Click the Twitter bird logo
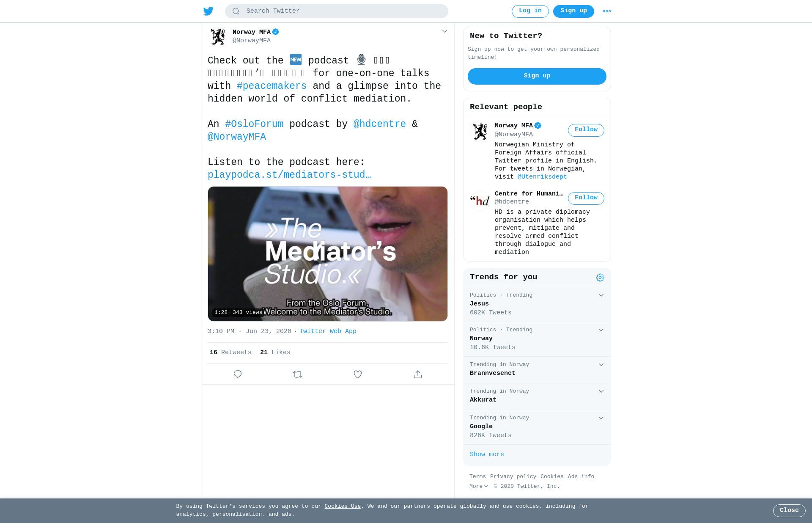 pyautogui.click(x=208, y=11)
